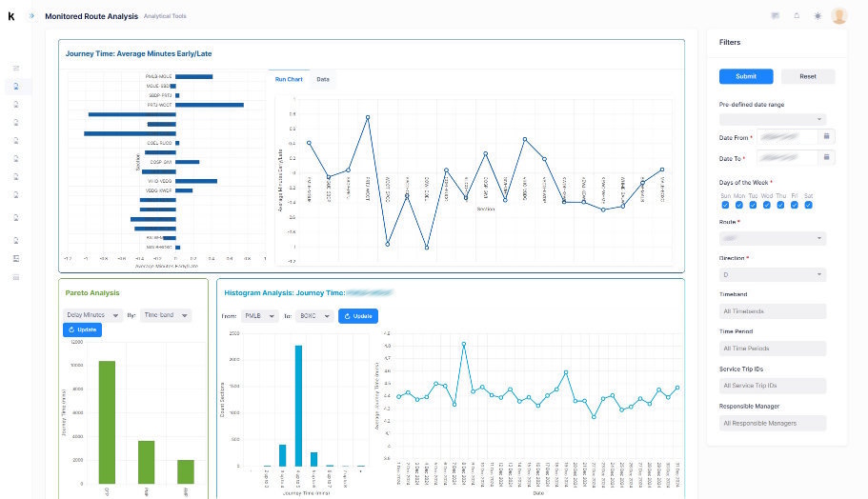Open calendar picker for Date To
The height and width of the screenshot is (499, 868).
click(826, 157)
